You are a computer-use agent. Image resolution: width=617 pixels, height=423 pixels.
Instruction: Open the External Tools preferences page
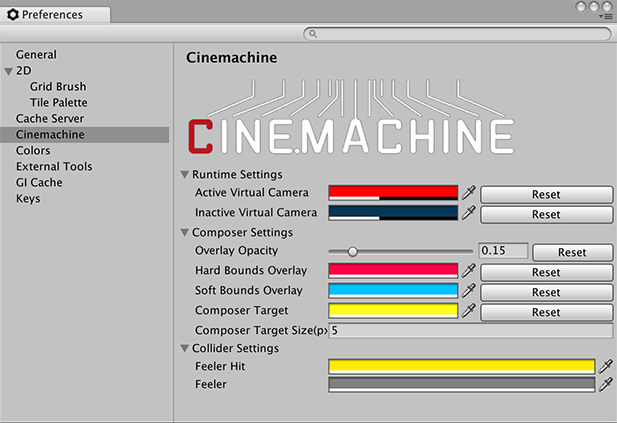(x=54, y=167)
